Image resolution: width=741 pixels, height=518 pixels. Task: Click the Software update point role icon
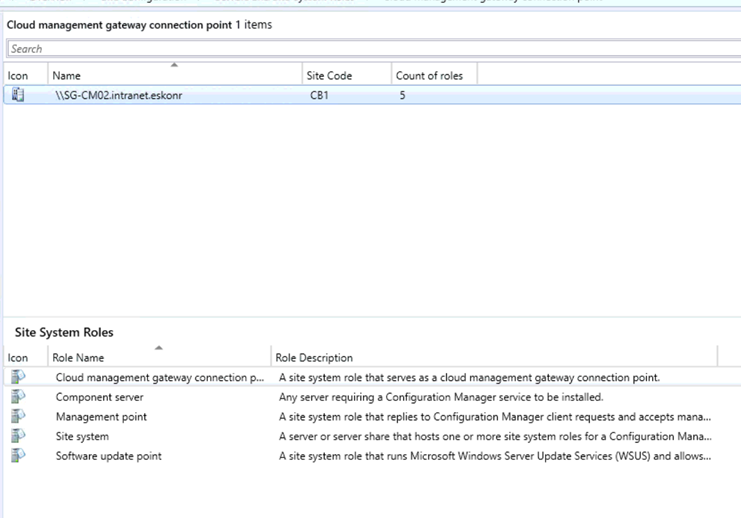(x=17, y=456)
